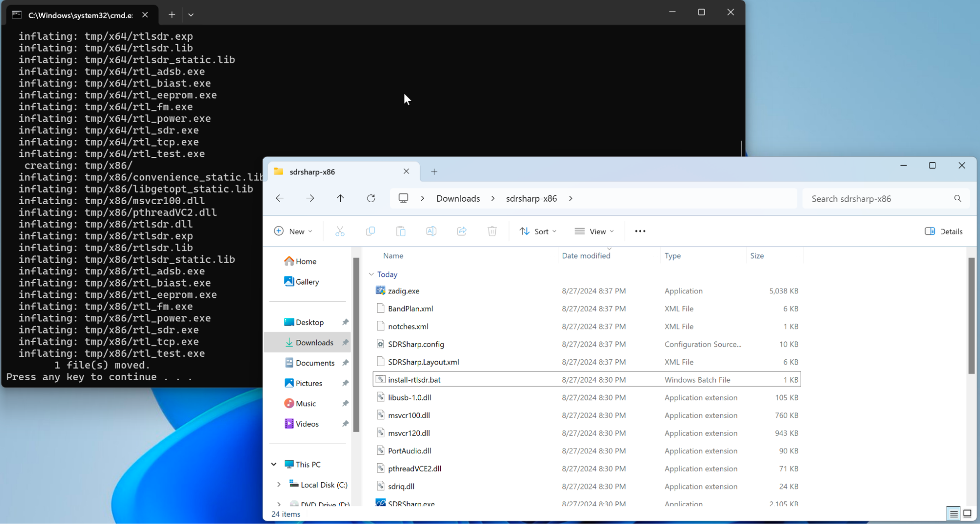Refresh the sdrsharp-x86 folder view
The image size is (980, 524).
click(371, 198)
